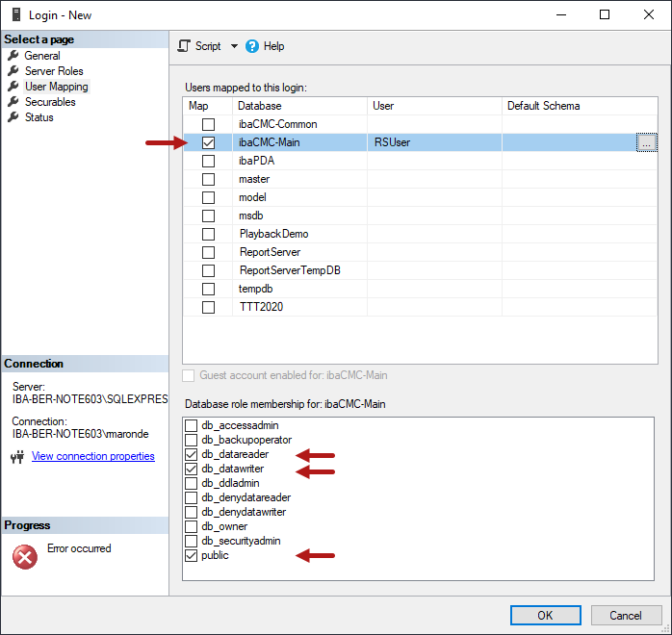
Task: Check the Map box for model
Action: coord(208,198)
